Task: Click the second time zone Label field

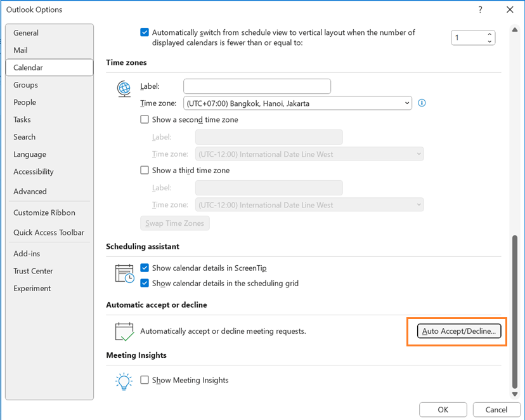Action: point(269,137)
